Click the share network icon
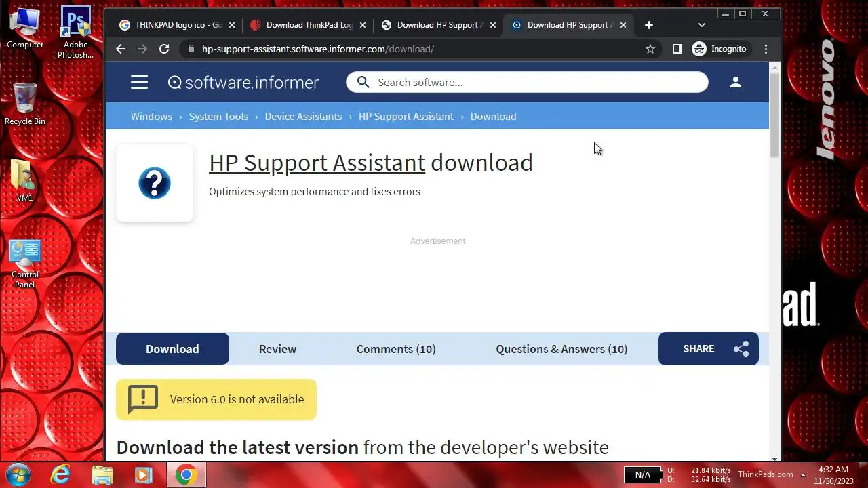 pyautogui.click(x=741, y=349)
